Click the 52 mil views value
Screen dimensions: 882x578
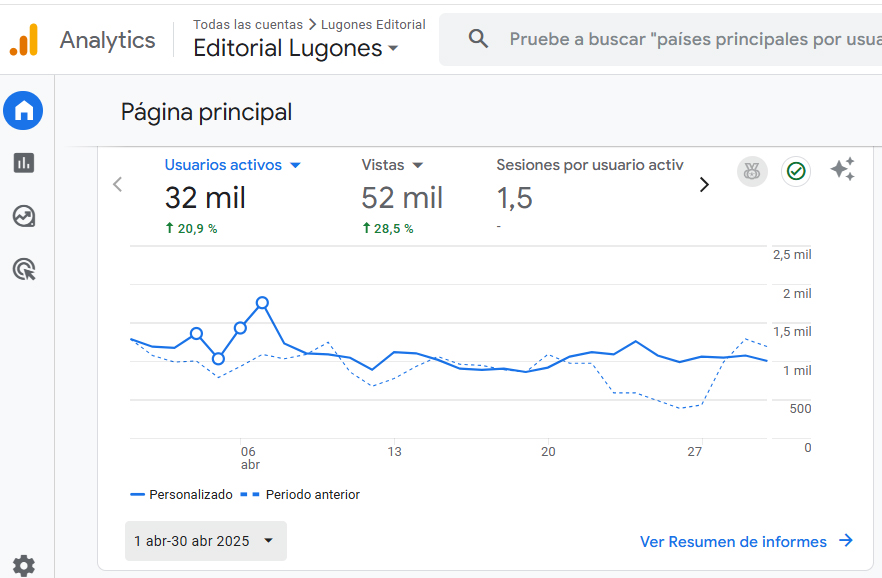click(402, 198)
